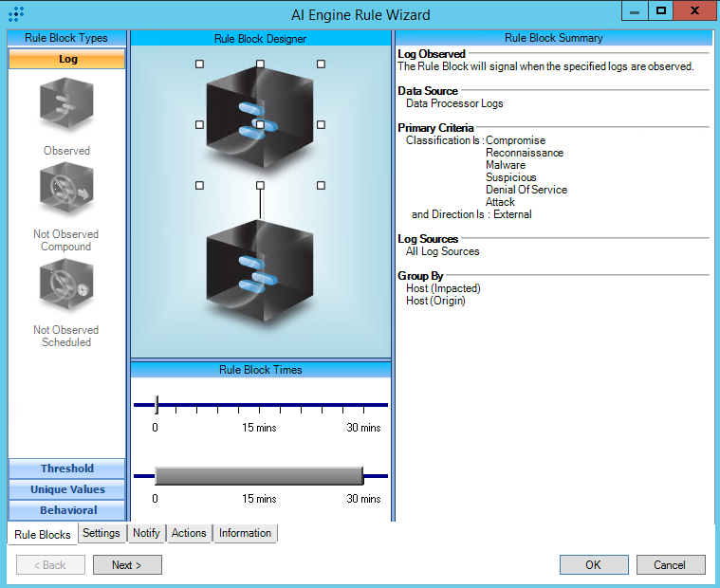The width and height of the screenshot is (720, 588).
Task: Expand the Unique Values rule block section
Action: pos(66,489)
